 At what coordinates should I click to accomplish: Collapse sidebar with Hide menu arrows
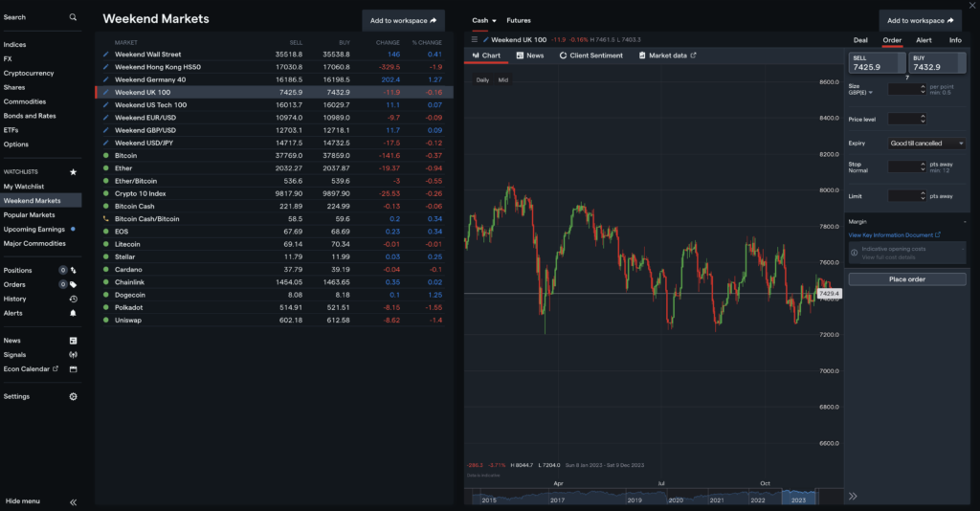tap(73, 501)
